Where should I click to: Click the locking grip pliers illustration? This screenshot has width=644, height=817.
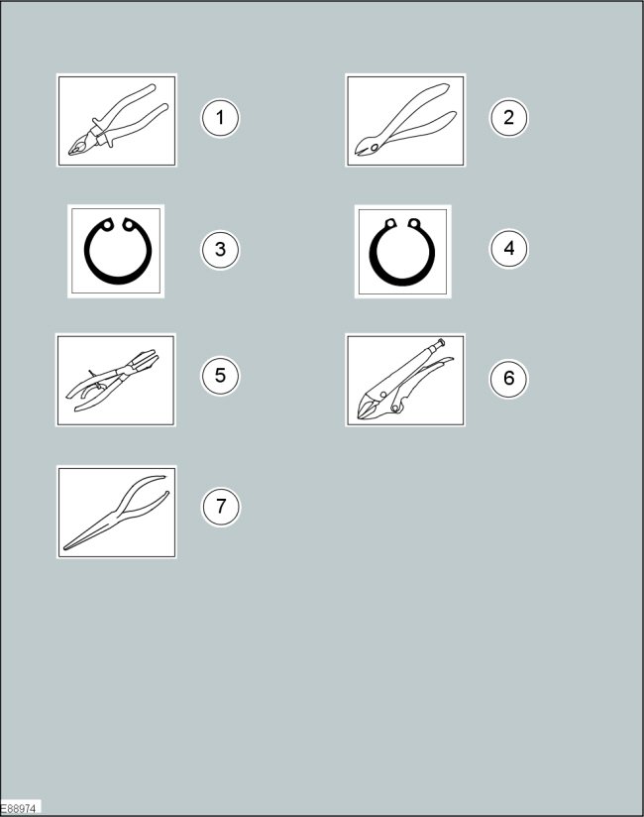[405, 380]
